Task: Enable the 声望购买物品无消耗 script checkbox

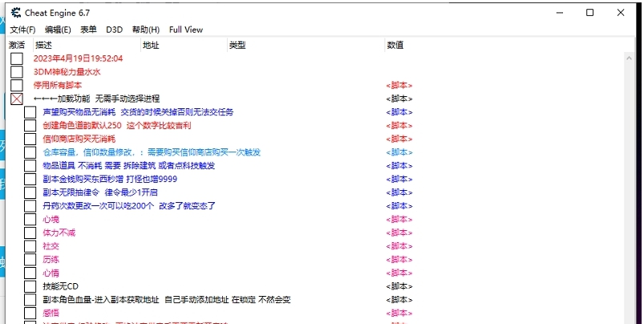Action: pos(30,112)
